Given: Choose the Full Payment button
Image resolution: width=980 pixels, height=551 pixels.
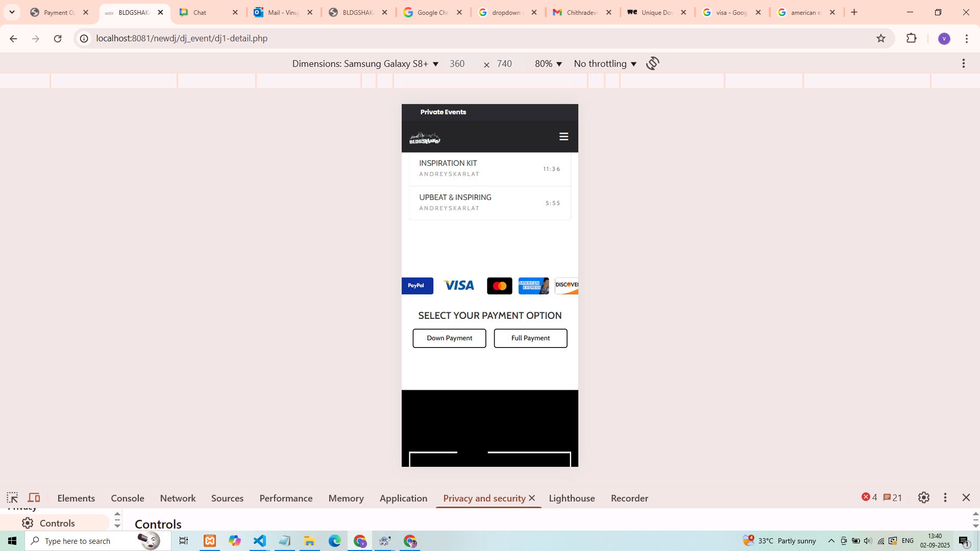Looking at the screenshot, I should click(x=530, y=338).
